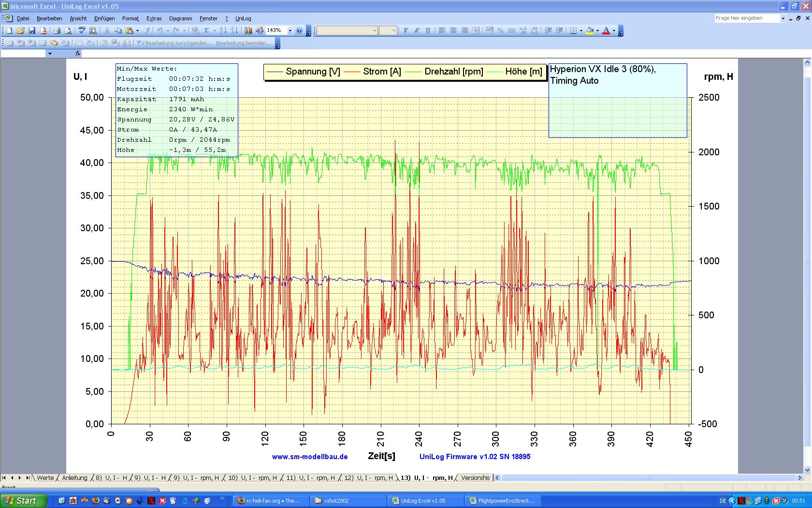
Task: Toggle italic formatting (K button)
Action: tap(417, 30)
